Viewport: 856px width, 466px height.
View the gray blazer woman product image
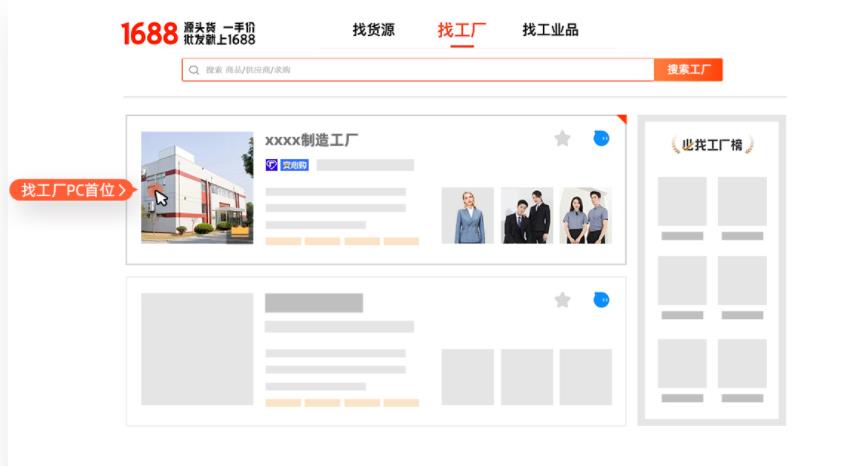click(467, 215)
